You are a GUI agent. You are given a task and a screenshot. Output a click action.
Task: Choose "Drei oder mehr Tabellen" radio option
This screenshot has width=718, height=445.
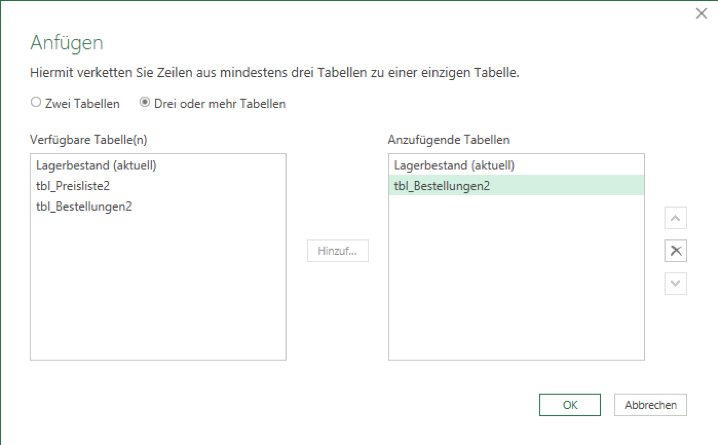coord(145,102)
